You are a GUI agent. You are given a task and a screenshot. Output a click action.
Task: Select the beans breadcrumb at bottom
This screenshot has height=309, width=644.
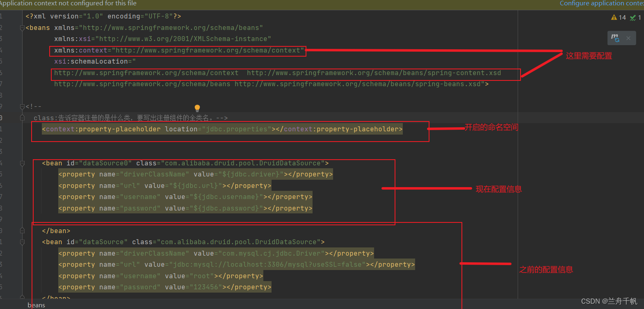point(36,305)
